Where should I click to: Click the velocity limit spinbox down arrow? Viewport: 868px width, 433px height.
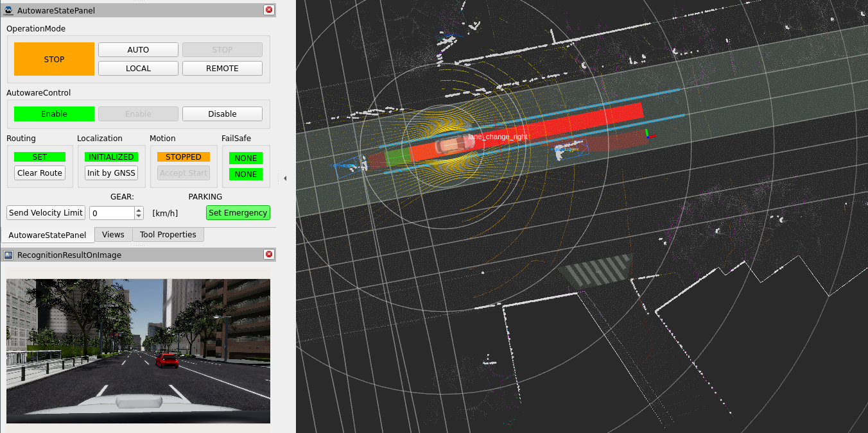[x=139, y=216]
